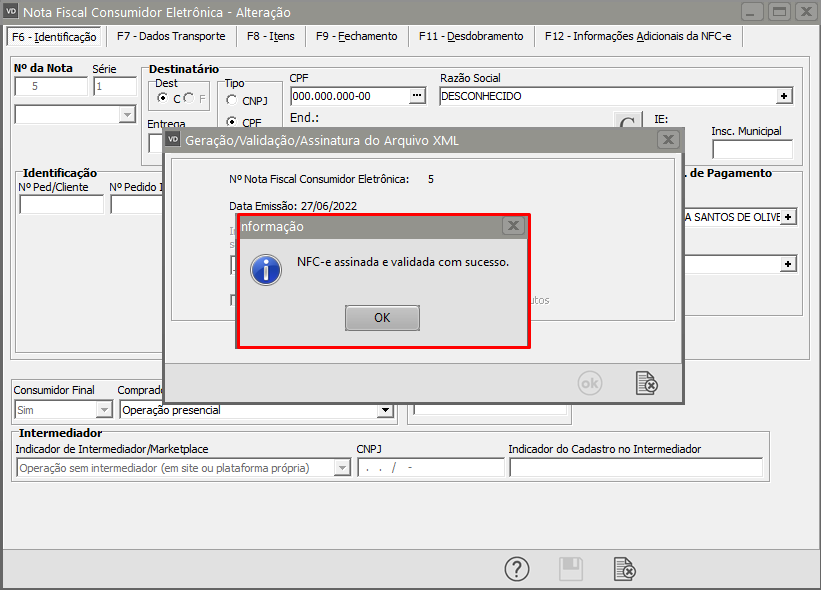Open the Operação presencial dropdown

click(385, 410)
